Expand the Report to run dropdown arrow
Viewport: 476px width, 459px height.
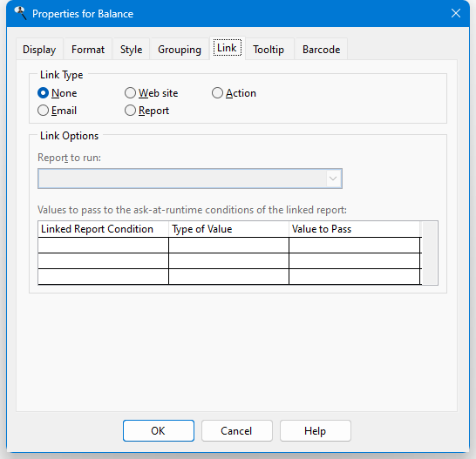point(333,179)
